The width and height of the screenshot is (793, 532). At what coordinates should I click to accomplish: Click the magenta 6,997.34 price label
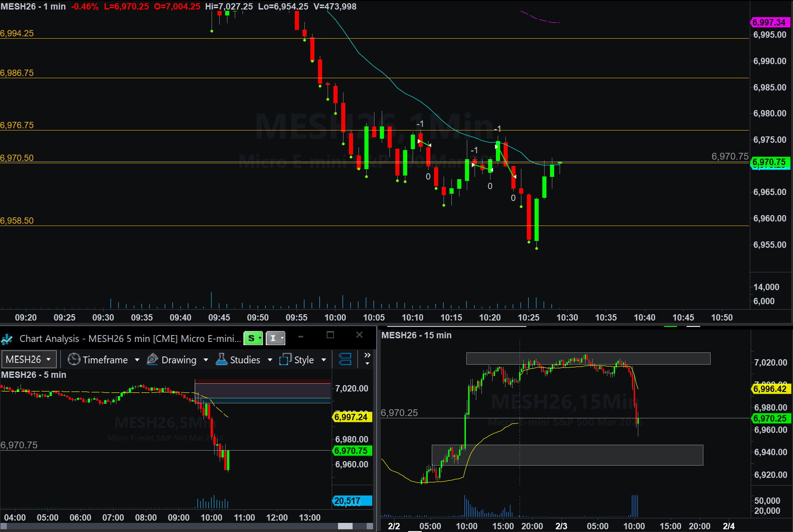click(x=769, y=22)
